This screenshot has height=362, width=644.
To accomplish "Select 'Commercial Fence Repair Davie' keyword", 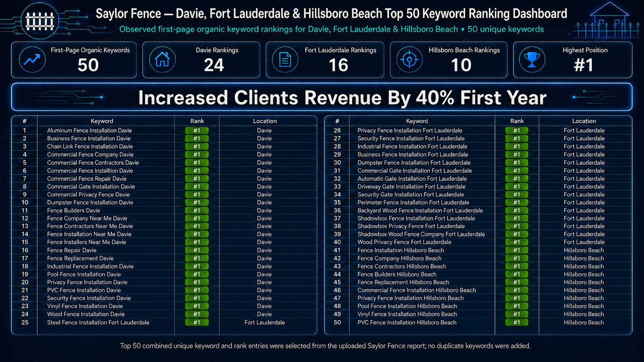I will point(87,179).
